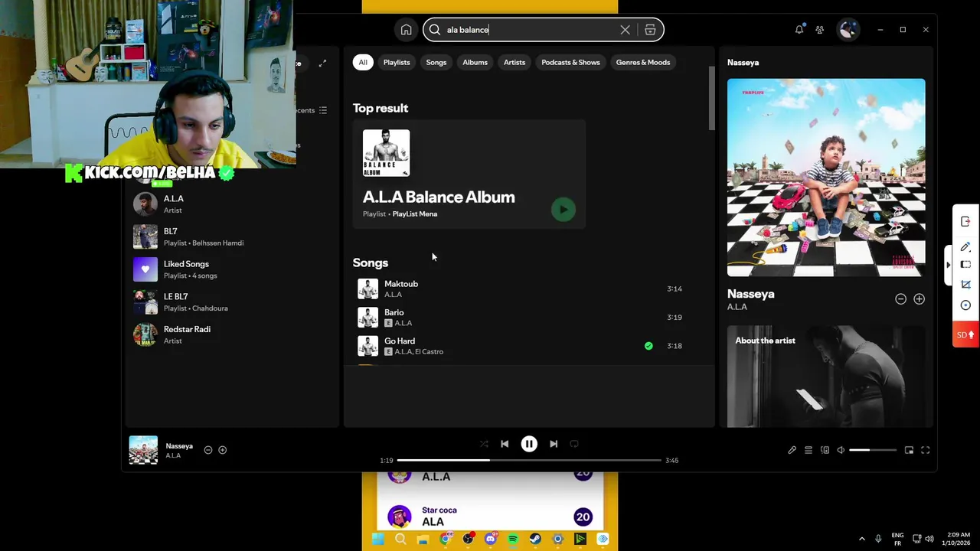The height and width of the screenshot is (551, 980).
Task: Hide Nasseya via minus icon in player bar
Action: 207,450
